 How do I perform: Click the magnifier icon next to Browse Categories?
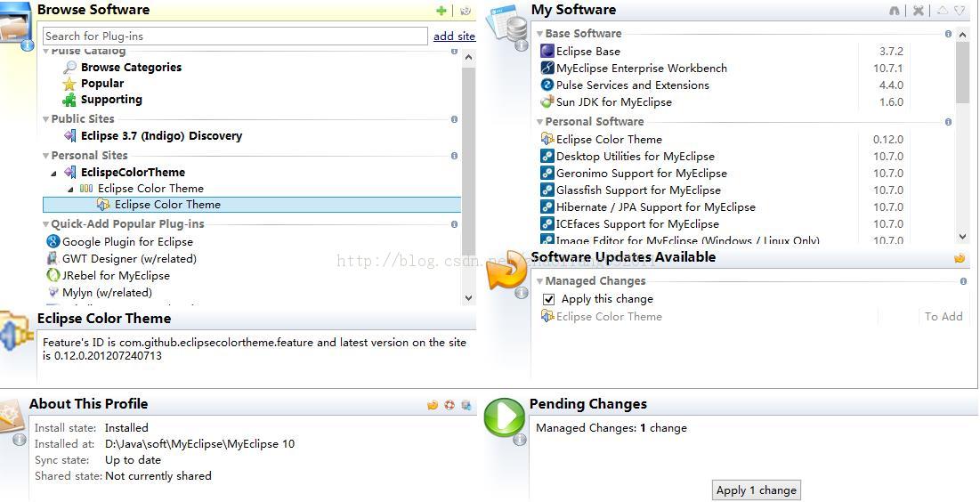[70, 68]
